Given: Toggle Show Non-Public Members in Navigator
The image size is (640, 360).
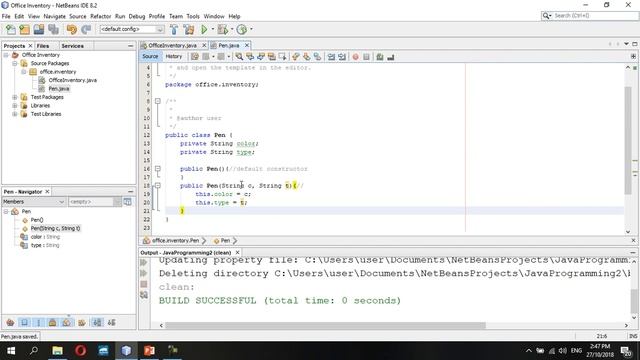Looking at the screenshot, I should click(x=53, y=322).
